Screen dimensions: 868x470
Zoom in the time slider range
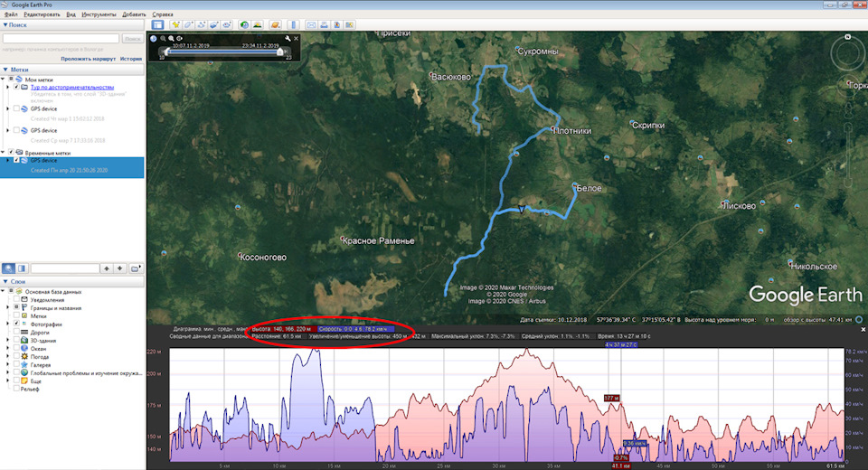[171, 38]
